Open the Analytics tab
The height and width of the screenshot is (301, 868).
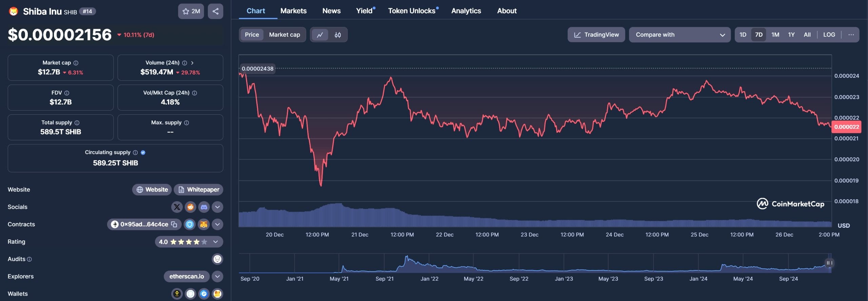pos(466,11)
